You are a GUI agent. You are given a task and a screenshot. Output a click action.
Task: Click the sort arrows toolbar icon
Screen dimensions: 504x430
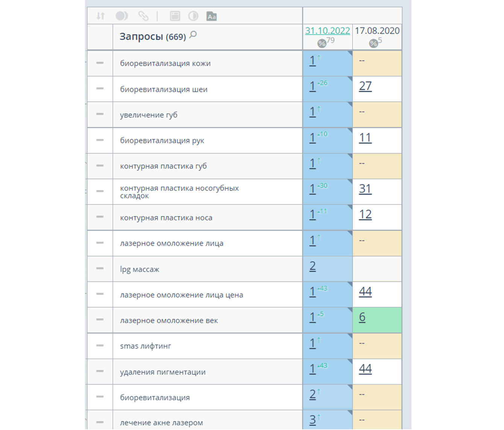click(x=100, y=16)
